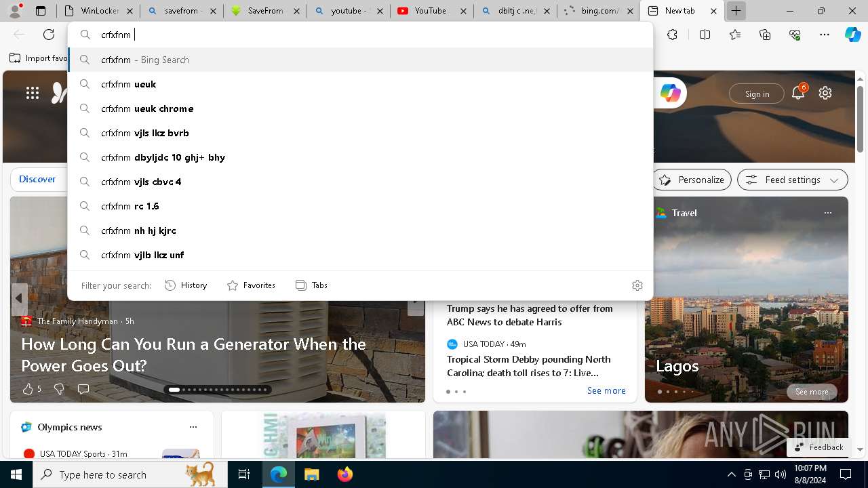The image size is (868, 488).
Task: Open the Copilot sidebar icon
Action: pos(852,35)
